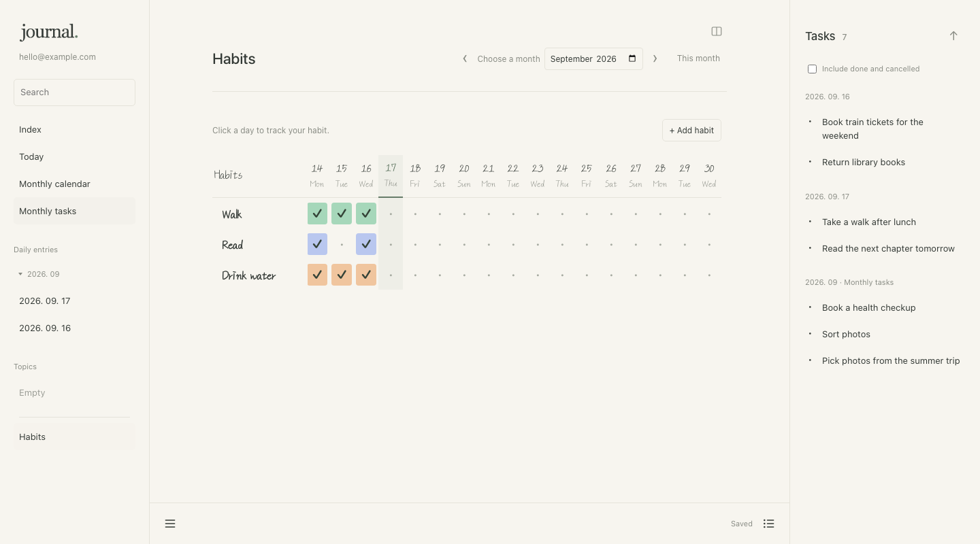Check Read habit for Tuesday 15
The height and width of the screenshot is (544, 980).
(x=342, y=244)
